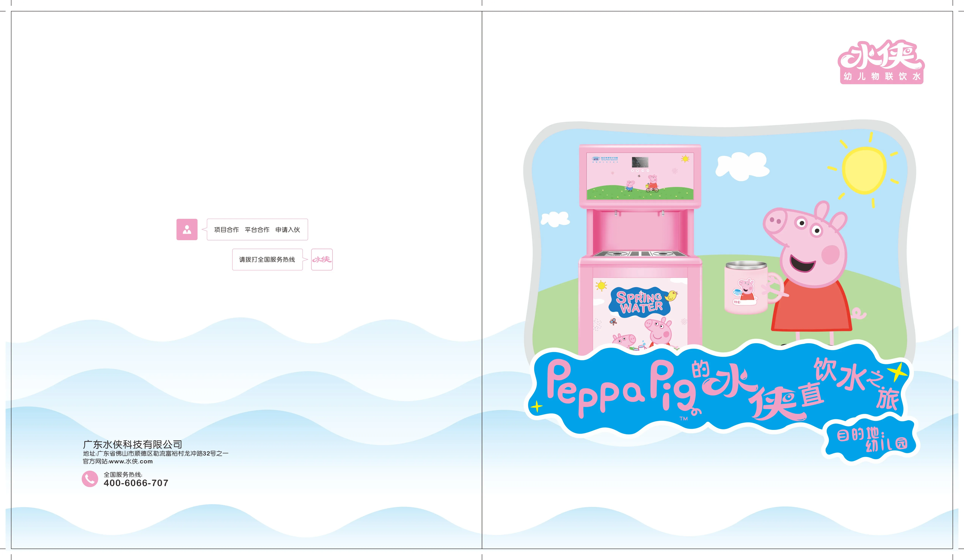Select the company name 广东水侠科技有限公司
This screenshot has width=964, height=560.
coord(132,444)
